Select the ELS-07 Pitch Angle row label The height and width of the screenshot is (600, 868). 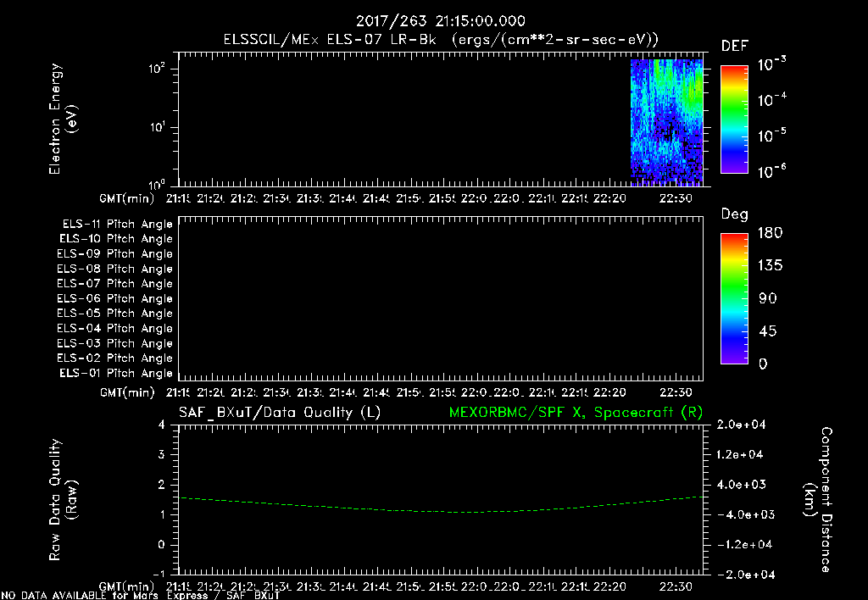(x=115, y=283)
